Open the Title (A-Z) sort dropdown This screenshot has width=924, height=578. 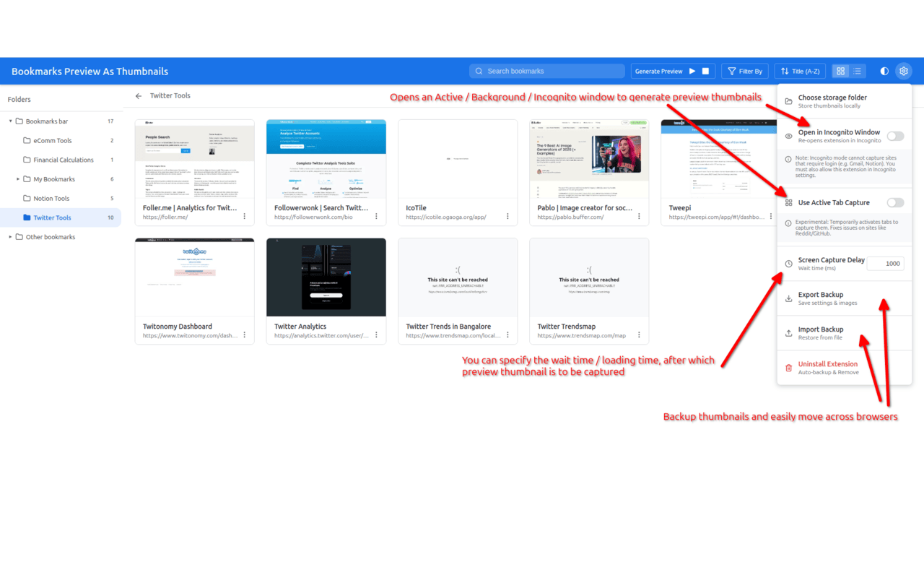point(801,71)
